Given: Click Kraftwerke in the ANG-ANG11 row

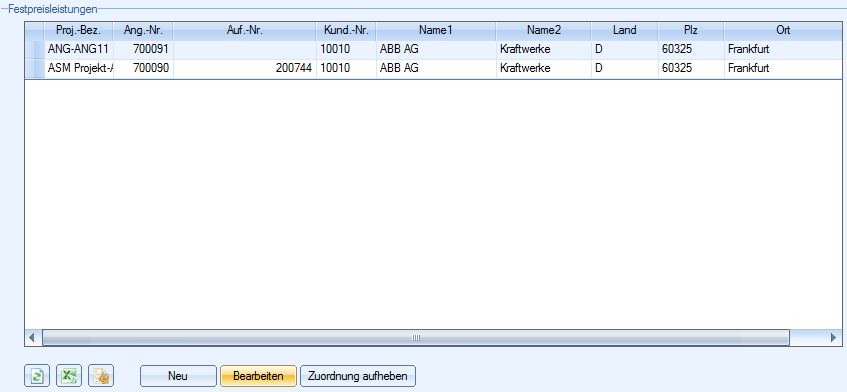Looking at the screenshot, I should pyautogui.click(x=543, y=50).
